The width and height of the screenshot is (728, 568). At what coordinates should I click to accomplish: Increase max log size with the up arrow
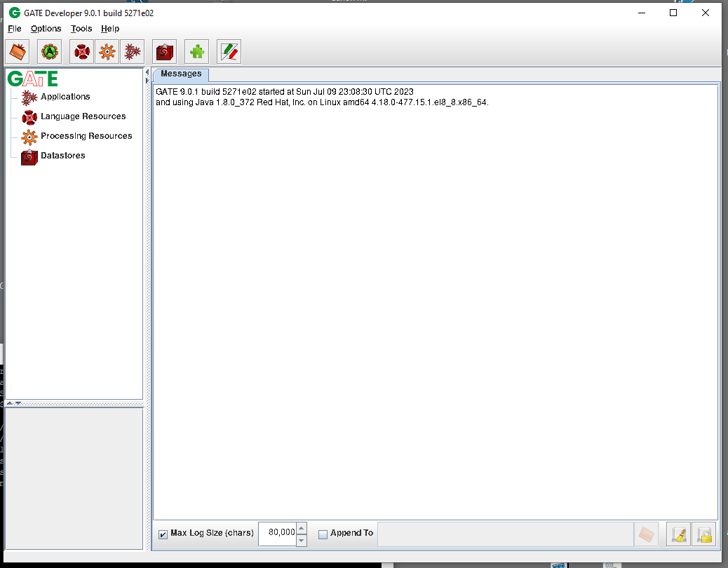pos(302,528)
